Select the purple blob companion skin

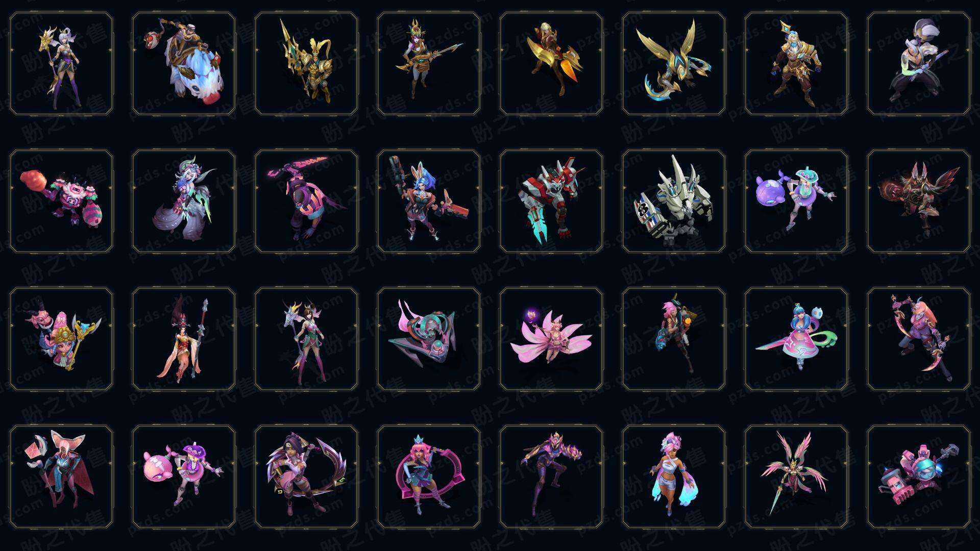[x=796, y=201]
